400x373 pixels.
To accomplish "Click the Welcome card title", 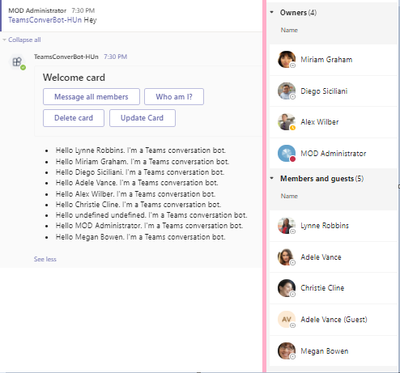I will click(74, 77).
